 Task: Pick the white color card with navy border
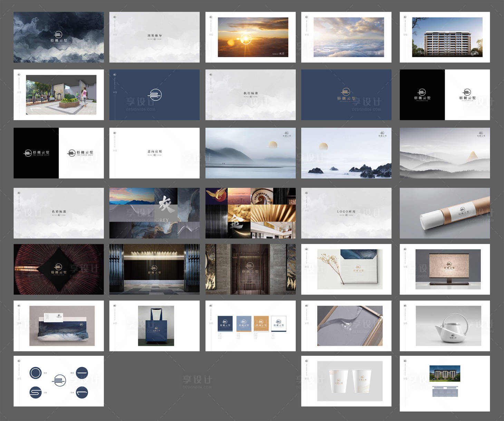click(x=279, y=323)
